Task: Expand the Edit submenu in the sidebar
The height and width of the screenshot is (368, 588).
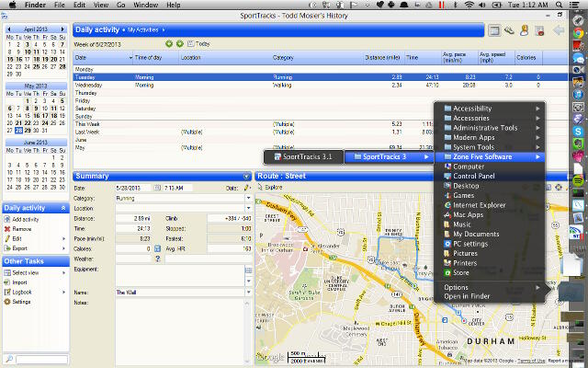Action: point(63,239)
